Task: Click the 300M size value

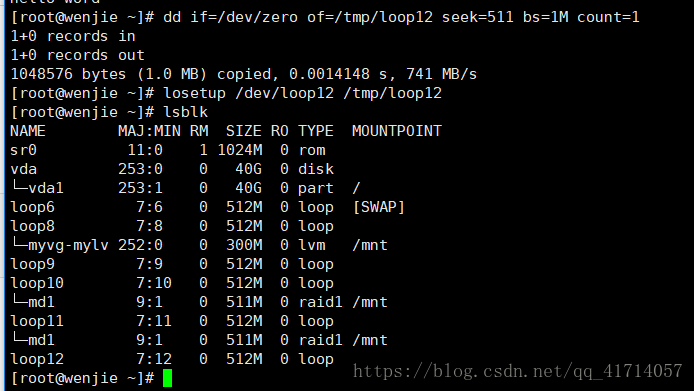Action: (x=244, y=245)
